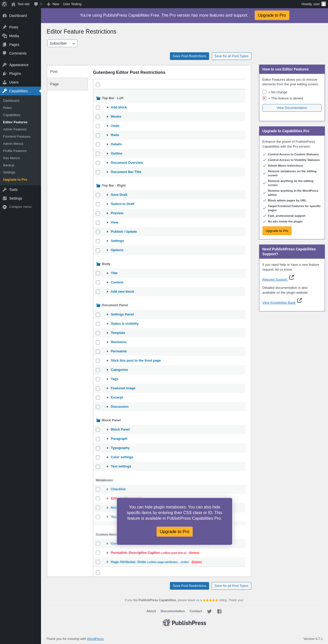Switch to the Page post type tab
Image resolution: width=328 pixels, height=644 pixels.
pos(67,84)
